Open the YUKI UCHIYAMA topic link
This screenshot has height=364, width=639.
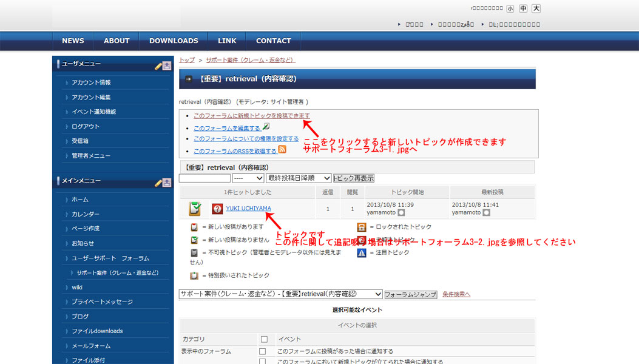point(249,208)
